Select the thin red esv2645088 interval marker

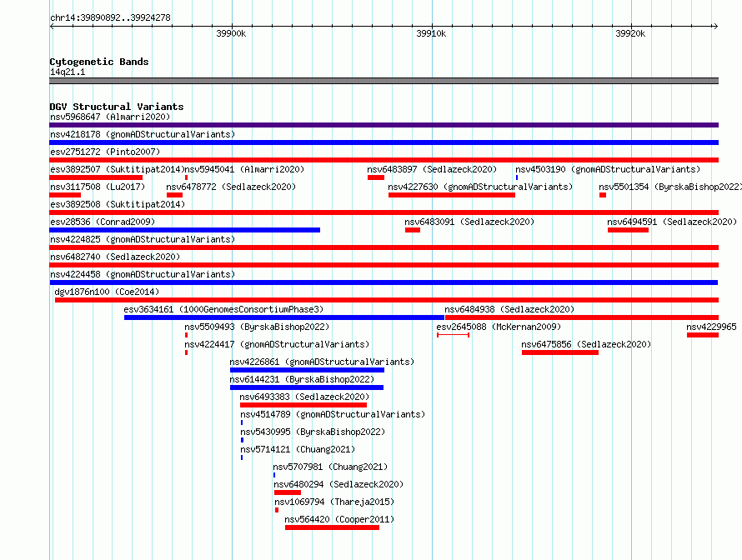pos(453,335)
